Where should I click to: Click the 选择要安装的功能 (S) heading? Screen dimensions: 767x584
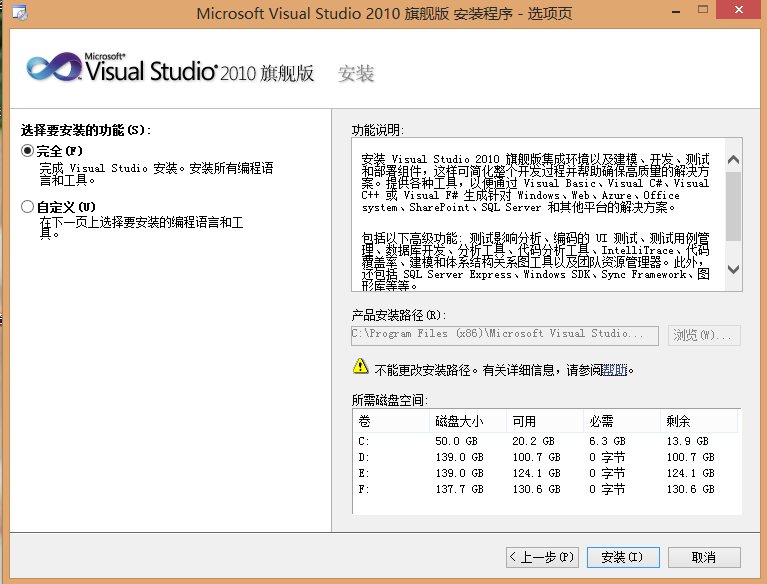click(86, 130)
